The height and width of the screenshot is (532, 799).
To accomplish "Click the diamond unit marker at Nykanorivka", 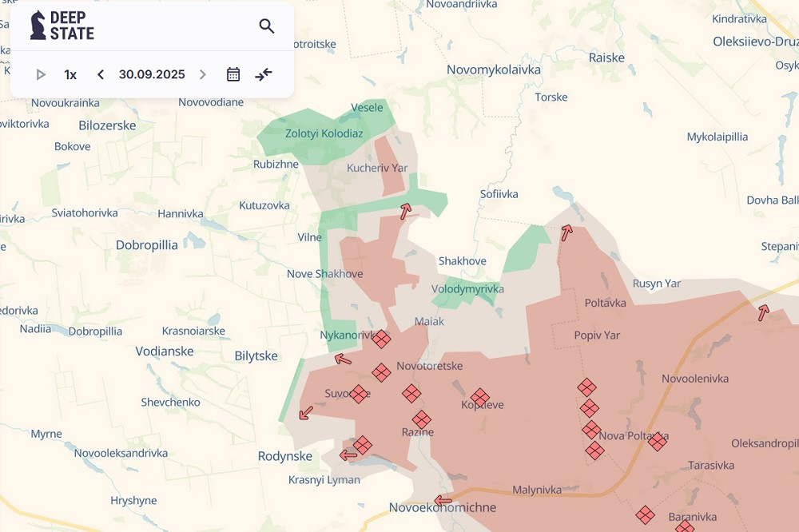I will tap(381, 339).
